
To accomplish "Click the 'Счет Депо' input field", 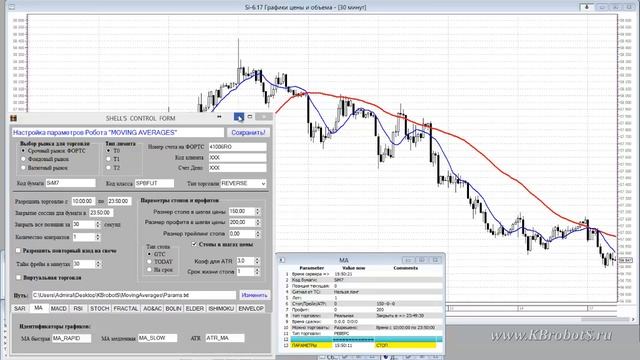I will click(x=238, y=168).
